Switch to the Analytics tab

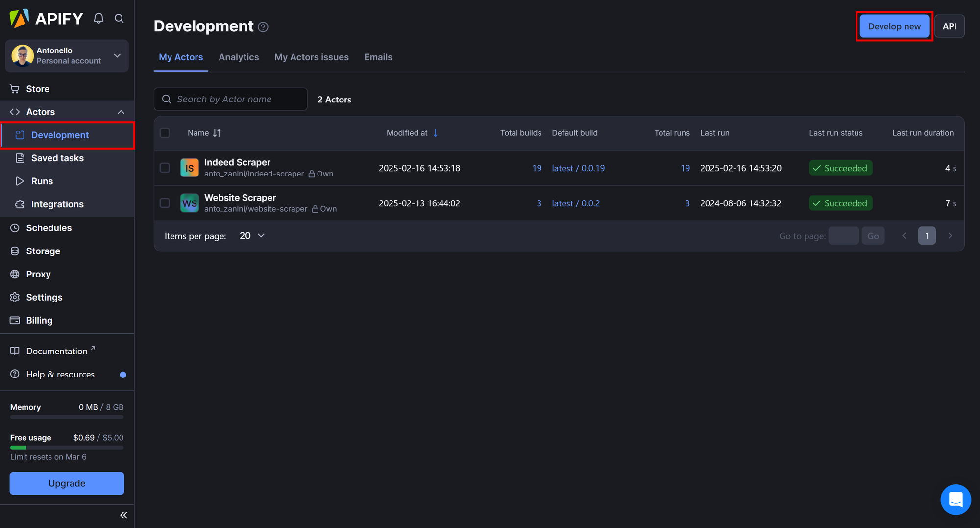239,57
